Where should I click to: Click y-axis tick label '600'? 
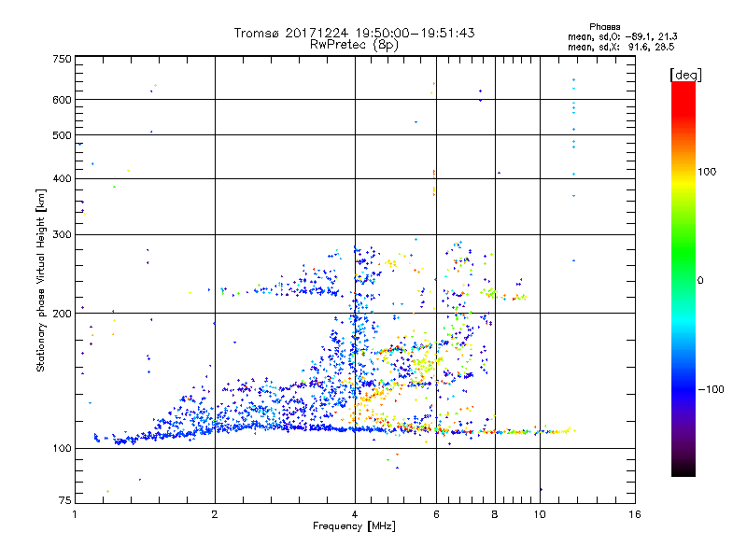62,100
